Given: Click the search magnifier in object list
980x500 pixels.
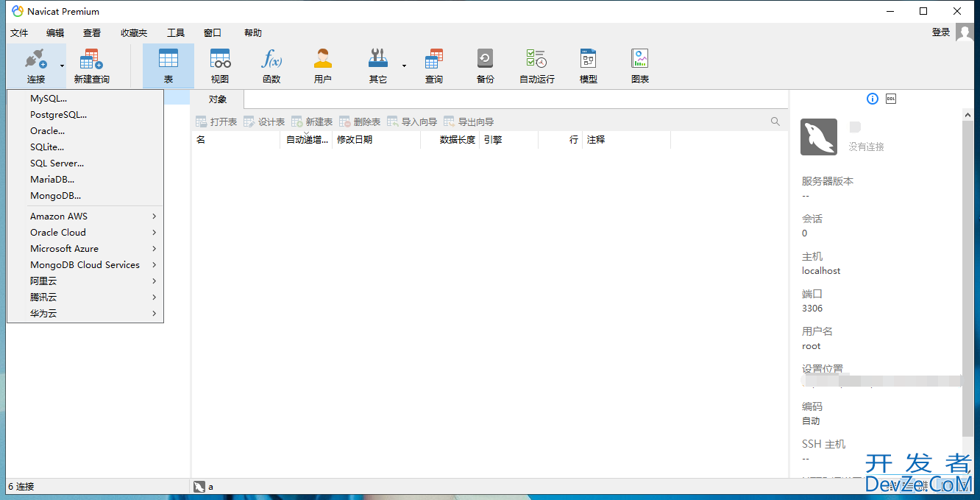Looking at the screenshot, I should (775, 122).
